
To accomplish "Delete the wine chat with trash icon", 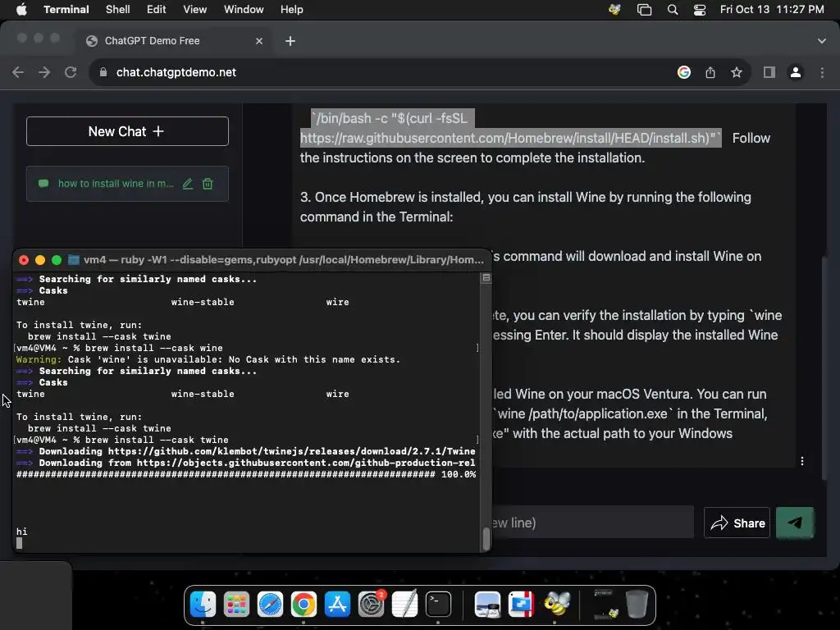I will [x=208, y=184].
